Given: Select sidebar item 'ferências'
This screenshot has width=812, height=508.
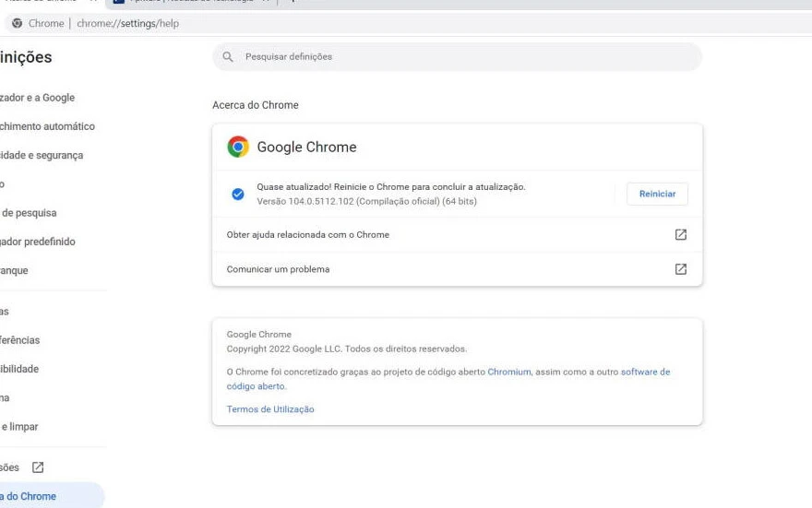Looking at the screenshot, I should [19, 340].
